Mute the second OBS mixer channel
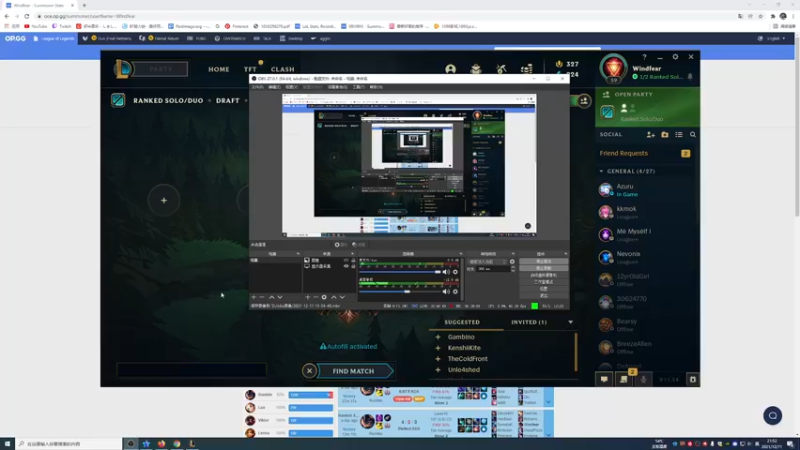Viewport: 800px width, 450px height. pyautogui.click(x=446, y=292)
